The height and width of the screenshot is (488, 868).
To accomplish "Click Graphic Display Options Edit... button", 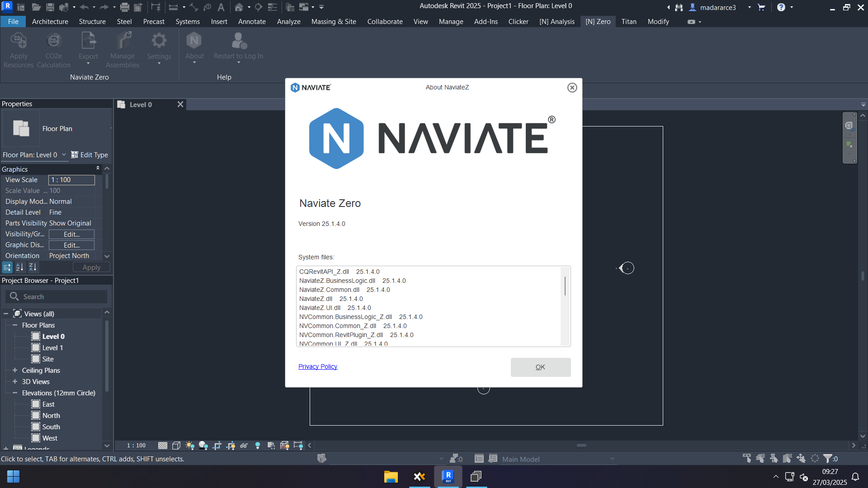I will [x=71, y=245].
